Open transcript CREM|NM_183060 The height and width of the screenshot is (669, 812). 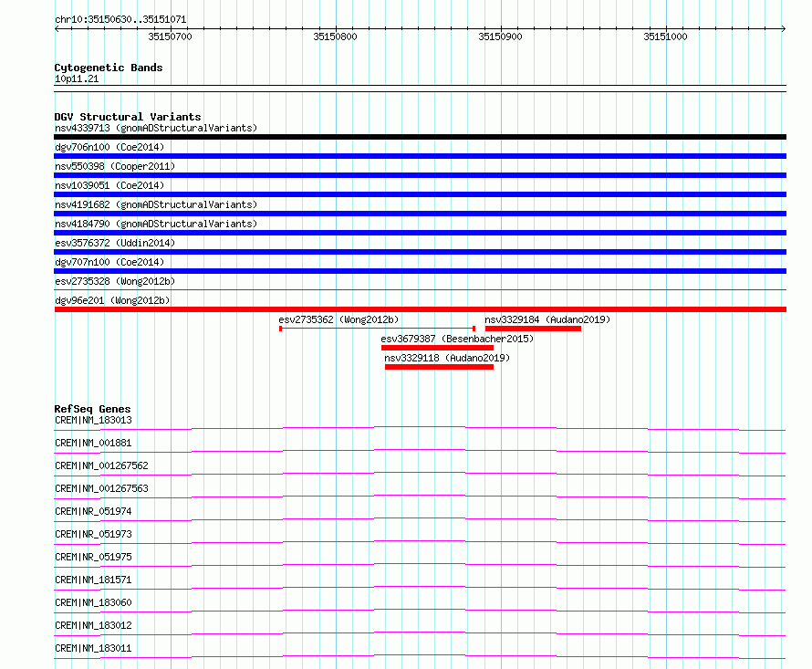(93, 602)
